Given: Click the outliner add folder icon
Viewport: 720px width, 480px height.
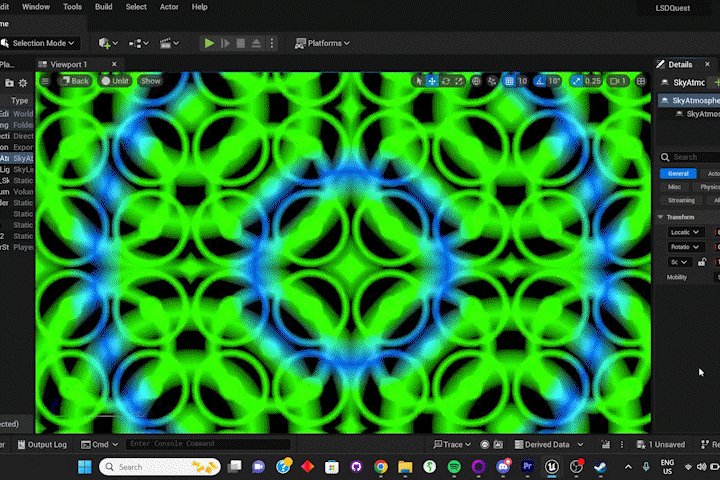Looking at the screenshot, I should [x=9, y=83].
